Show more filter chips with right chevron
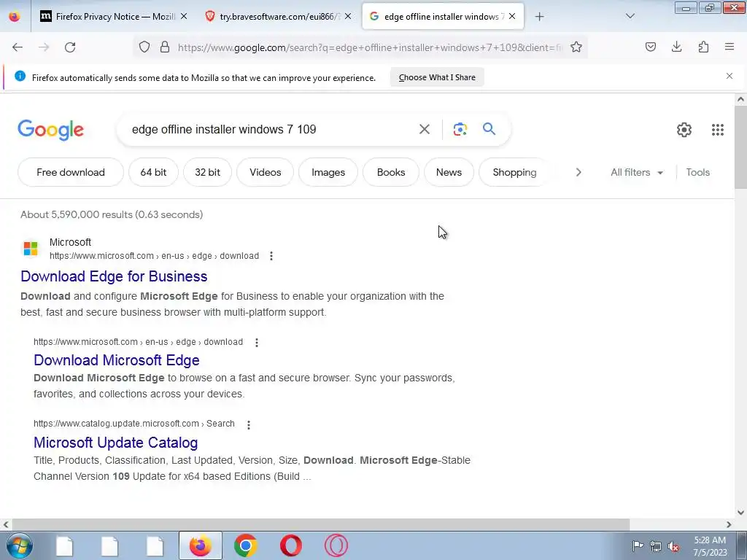The image size is (747, 560). [578, 172]
